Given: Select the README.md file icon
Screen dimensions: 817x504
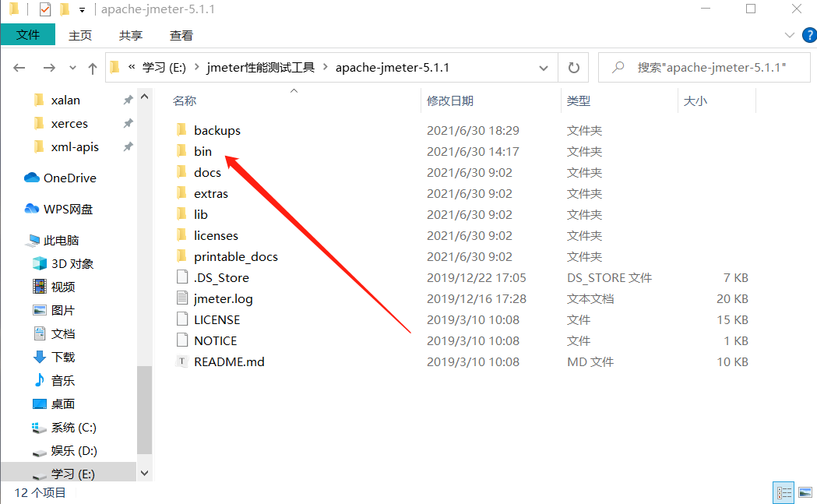Looking at the screenshot, I should [181, 361].
